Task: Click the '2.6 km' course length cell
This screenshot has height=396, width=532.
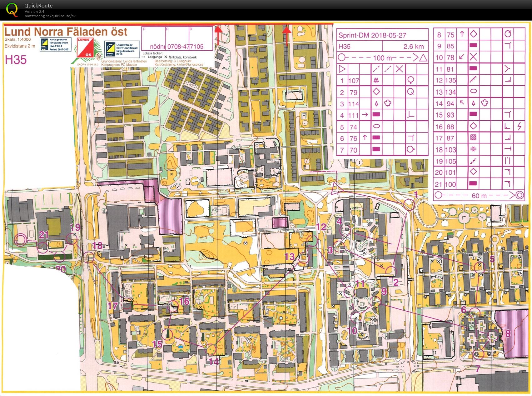Action: [414, 47]
